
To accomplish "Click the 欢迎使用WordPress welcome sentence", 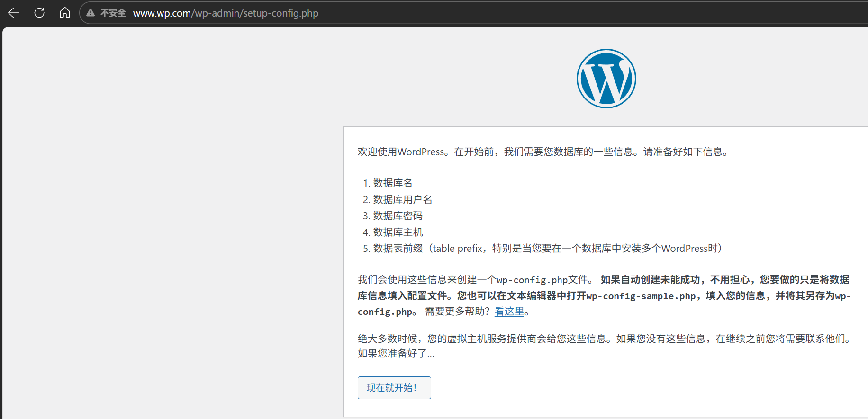I will pyautogui.click(x=543, y=152).
